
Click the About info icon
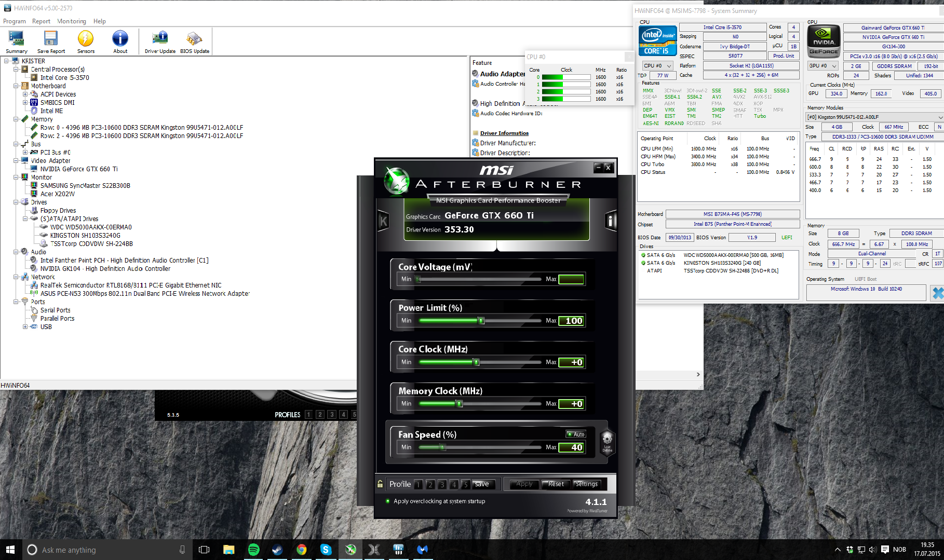coord(120,42)
